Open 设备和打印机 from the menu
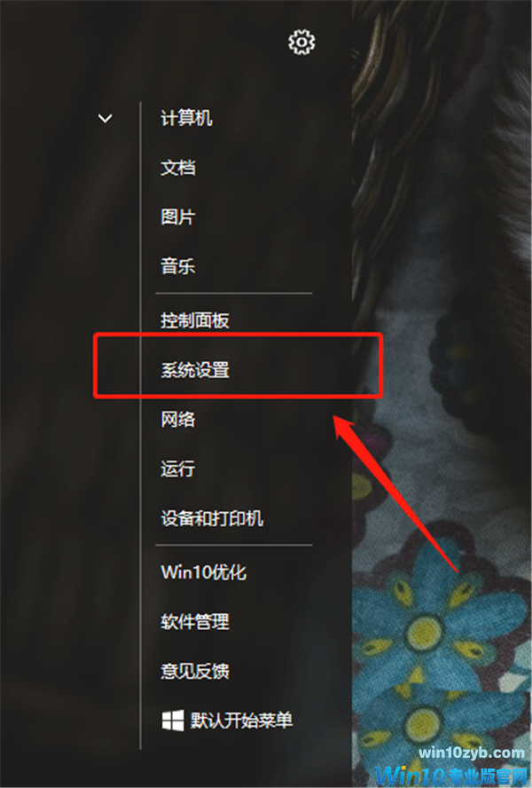 tap(212, 518)
